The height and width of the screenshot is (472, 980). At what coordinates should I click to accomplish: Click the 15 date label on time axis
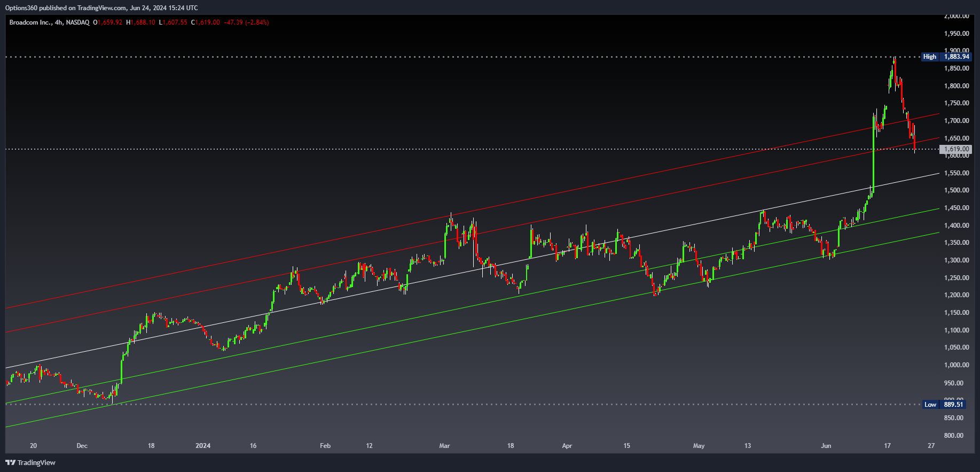pos(627,446)
